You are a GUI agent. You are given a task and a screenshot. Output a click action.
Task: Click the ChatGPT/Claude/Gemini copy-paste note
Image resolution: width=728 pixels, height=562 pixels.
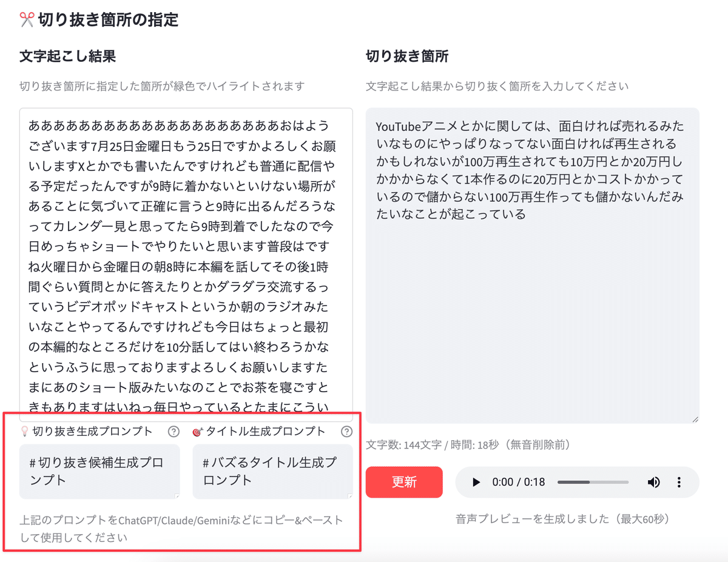[181, 529]
